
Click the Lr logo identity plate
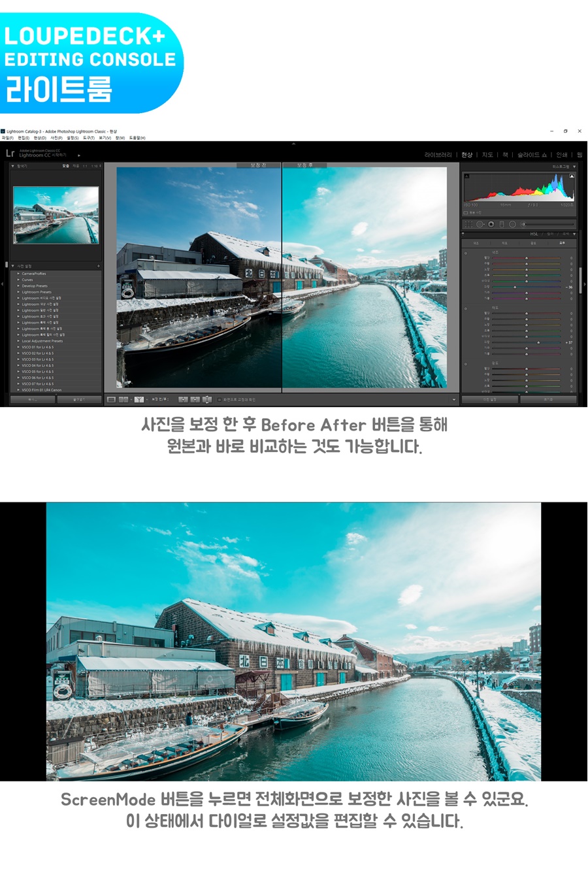(10, 154)
